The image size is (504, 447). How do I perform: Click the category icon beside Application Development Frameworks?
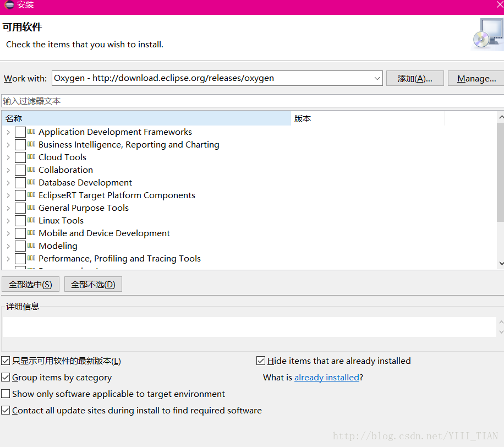(x=31, y=132)
